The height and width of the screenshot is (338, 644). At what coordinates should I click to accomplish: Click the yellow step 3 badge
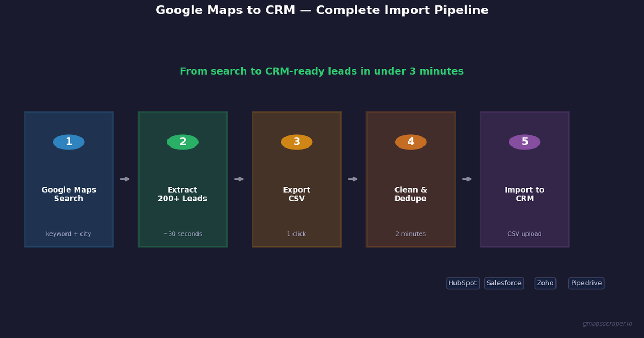tap(297, 142)
